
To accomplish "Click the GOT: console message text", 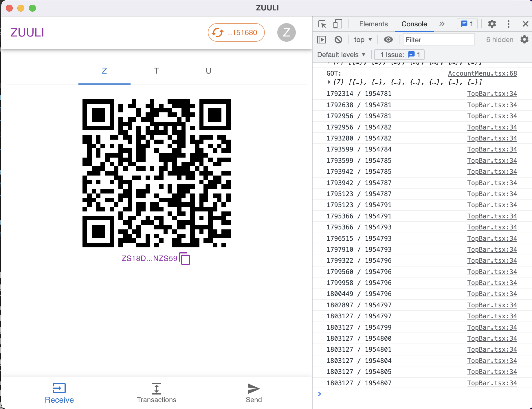I will [334, 74].
